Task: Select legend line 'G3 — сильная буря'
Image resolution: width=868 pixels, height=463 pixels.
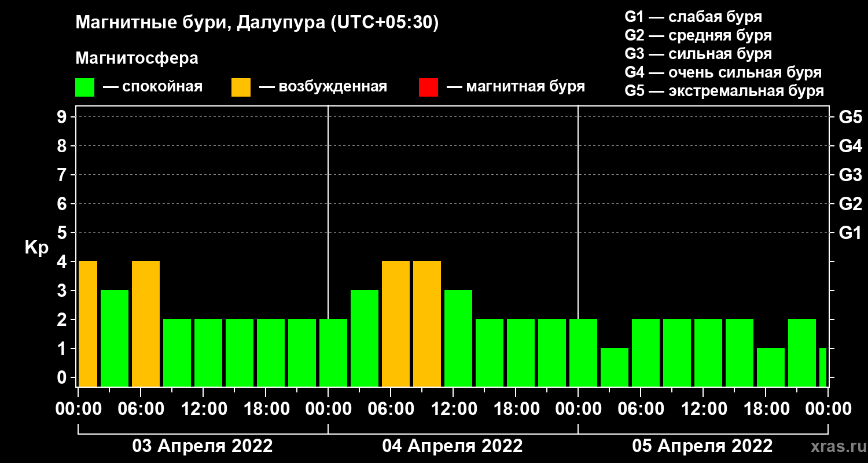Action: pos(698,54)
